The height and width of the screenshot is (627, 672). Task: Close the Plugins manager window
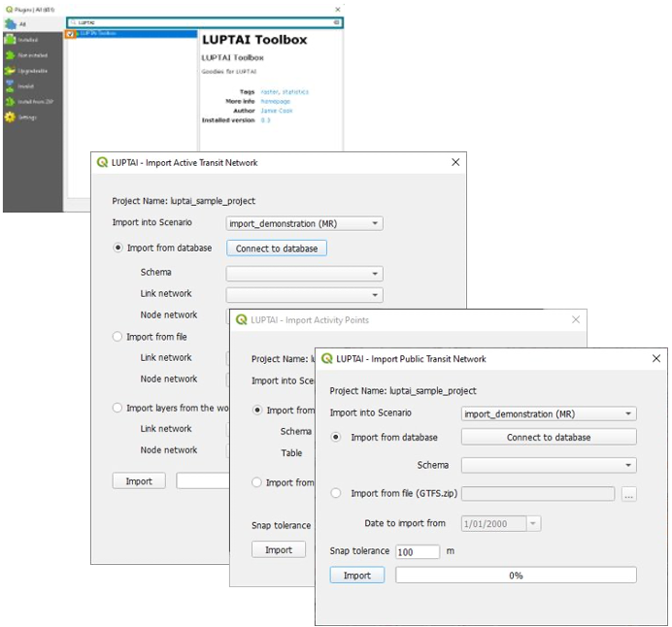tap(338, 9)
